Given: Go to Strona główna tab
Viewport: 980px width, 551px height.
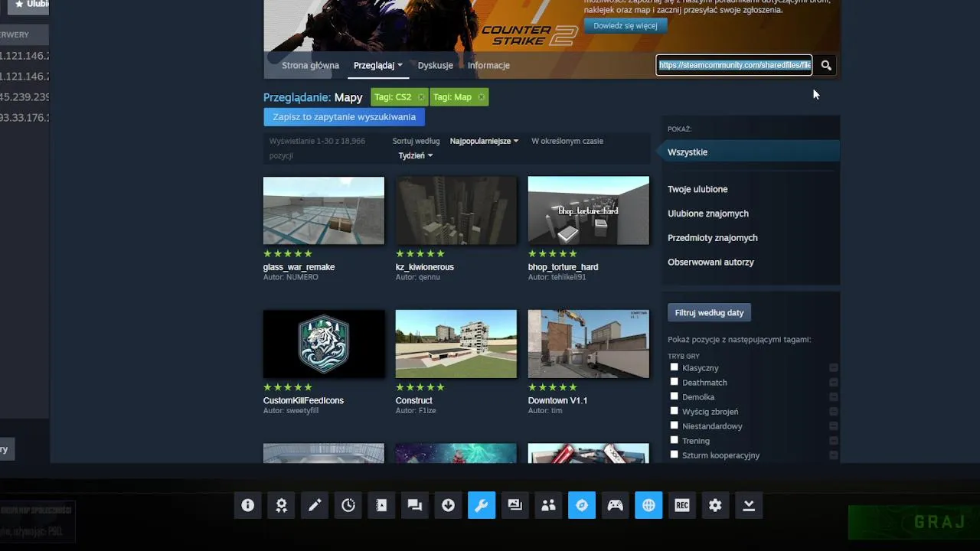Looking at the screenshot, I should click(x=310, y=65).
